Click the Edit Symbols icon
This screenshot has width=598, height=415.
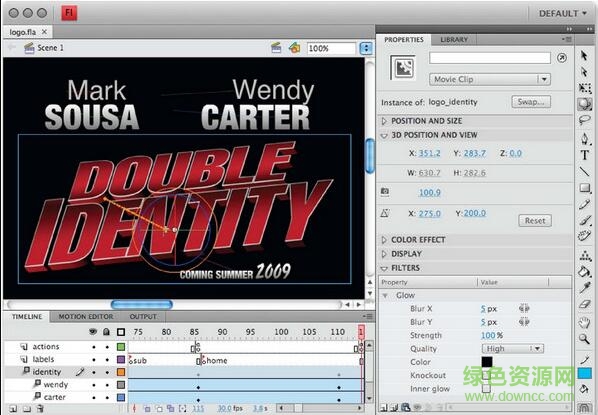294,48
